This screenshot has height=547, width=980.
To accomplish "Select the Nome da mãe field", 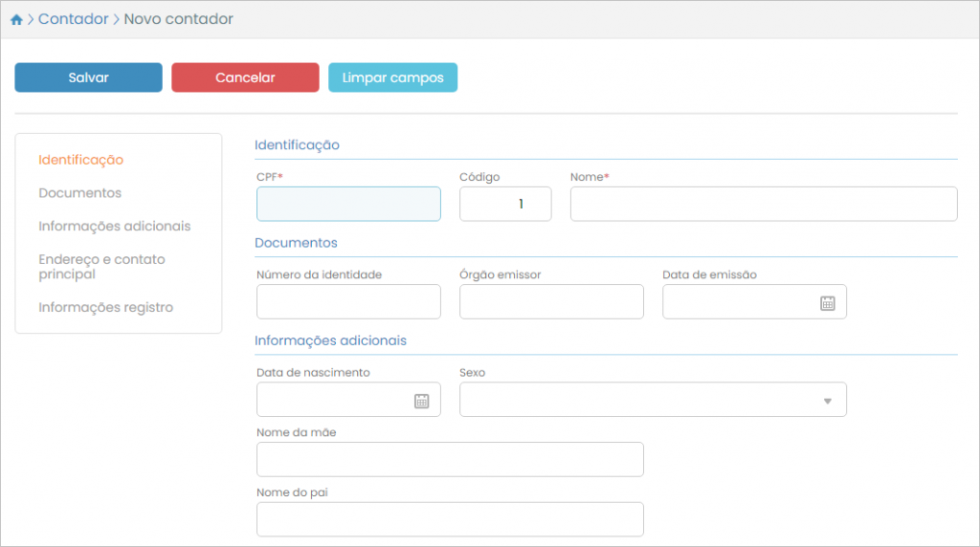I will [450, 459].
